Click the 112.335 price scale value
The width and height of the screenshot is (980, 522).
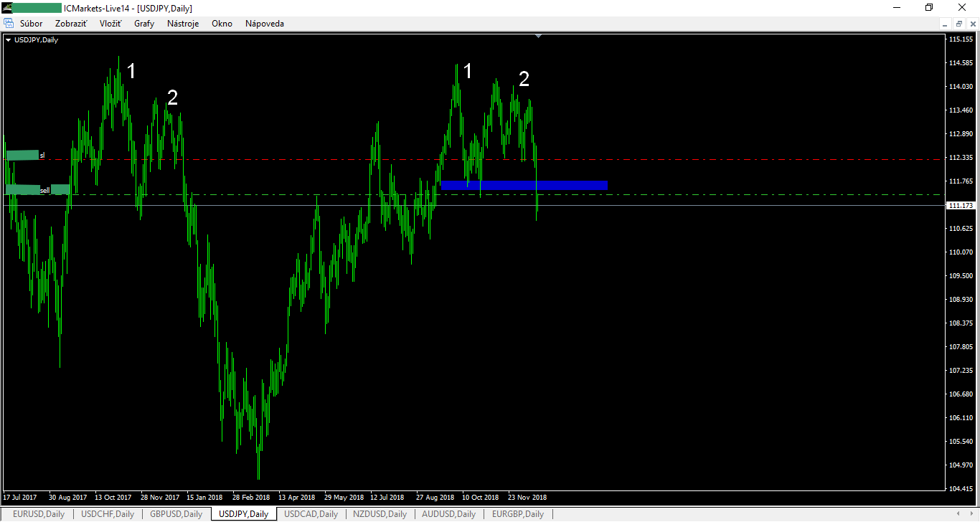click(x=961, y=158)
